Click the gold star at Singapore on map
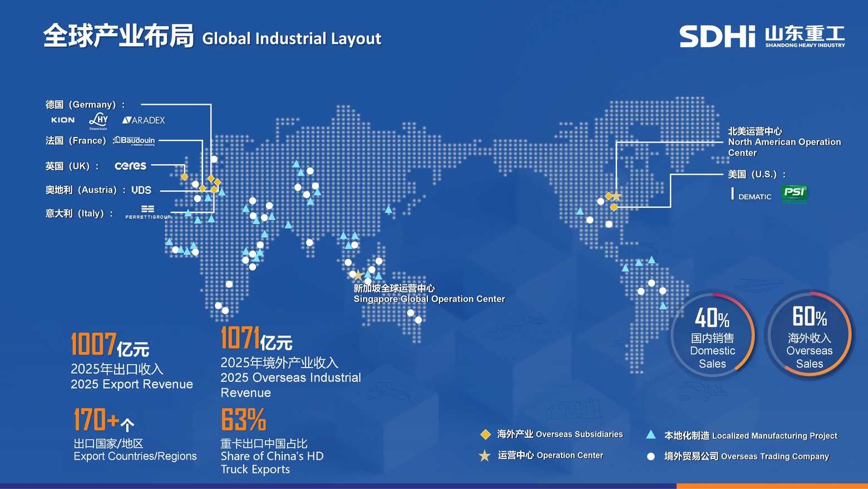This screenshot has height=489, width=868. [x=359, y=276]
